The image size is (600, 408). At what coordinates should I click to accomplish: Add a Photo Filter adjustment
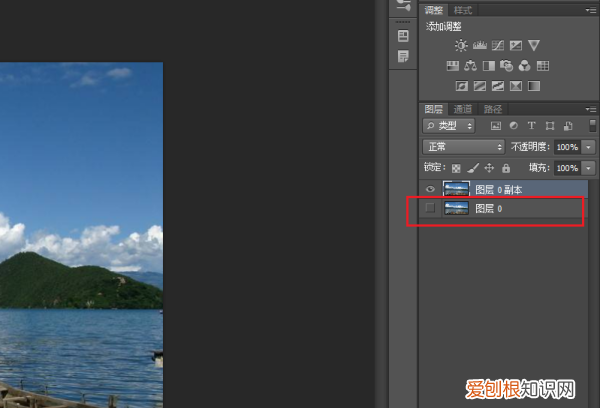click(x=507, y=66)
